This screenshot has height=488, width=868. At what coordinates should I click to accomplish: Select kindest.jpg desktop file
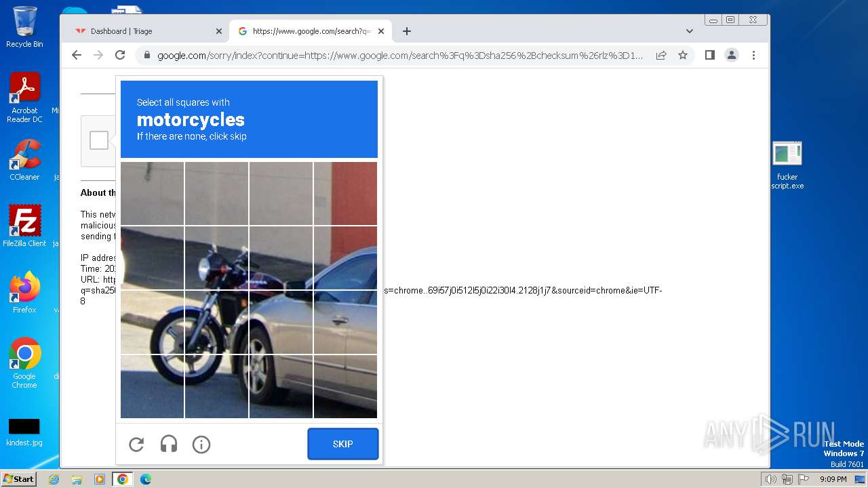point(24,432)
